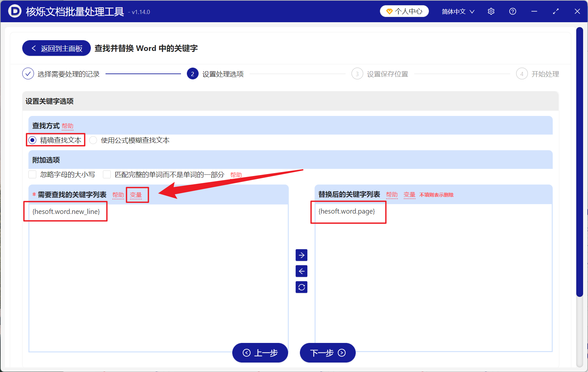Open 变量 link above search keyword list
Screen dimensions: 588x372
[137, 194]
